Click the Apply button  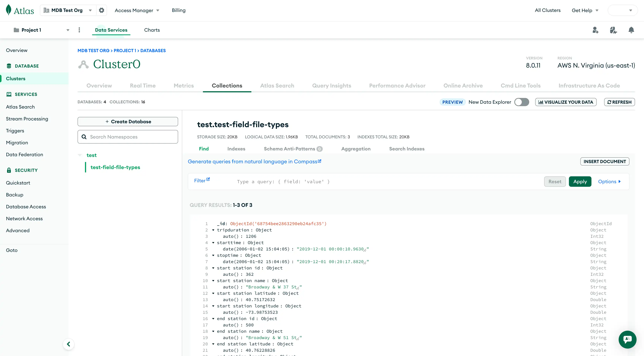pos(580,181)
